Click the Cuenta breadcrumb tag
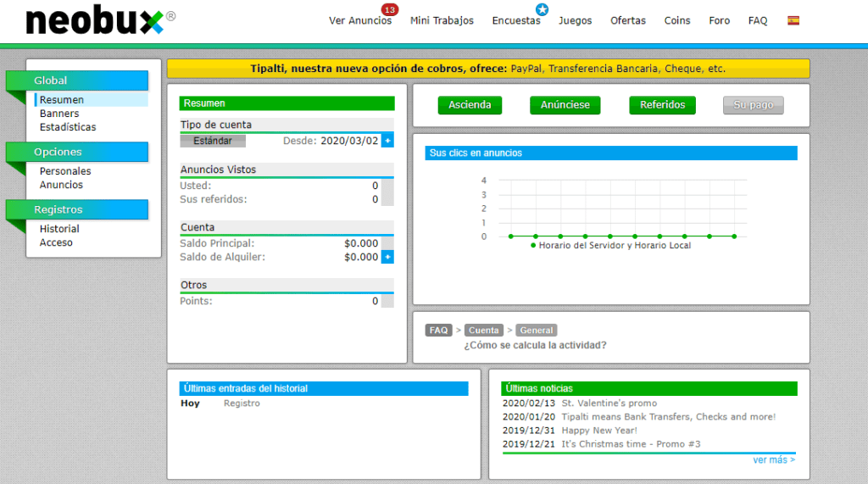Image resolution: width=868 pixels, height=484 pixels. pyautogui.click(x=484, y=330)
